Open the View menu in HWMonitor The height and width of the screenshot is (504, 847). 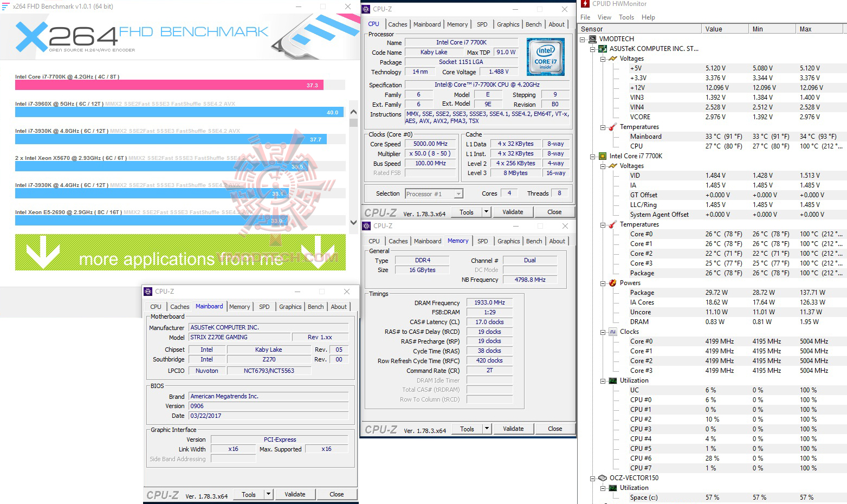click(604, 17)
